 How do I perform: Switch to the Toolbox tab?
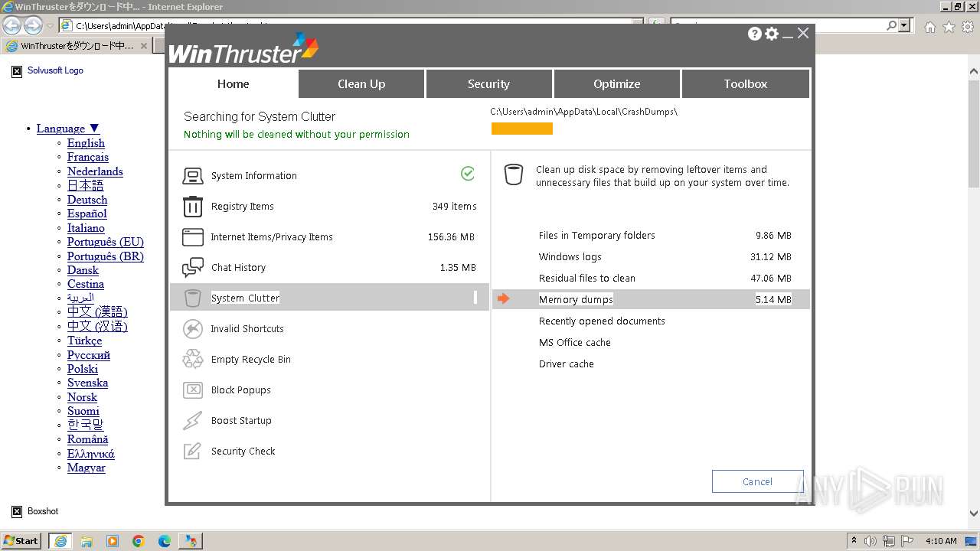tap(745, 83)
